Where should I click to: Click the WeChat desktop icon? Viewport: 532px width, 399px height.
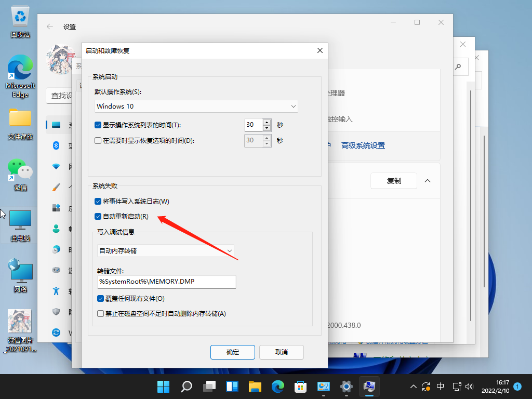(20, 174)
